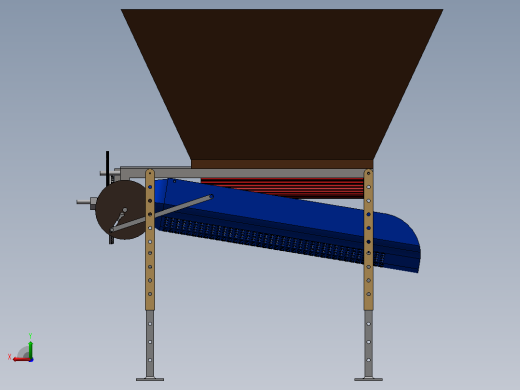Image resolution: width=520 pixels, height=390 pixels.
Task: Click the flywheel shaft stub at far left
Action: 83,202
